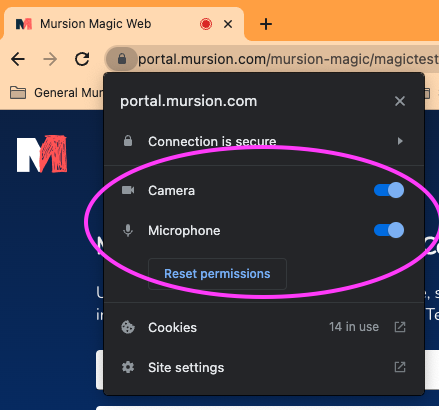
Task: Click the address bar URL text
Action: click(288, 59)
